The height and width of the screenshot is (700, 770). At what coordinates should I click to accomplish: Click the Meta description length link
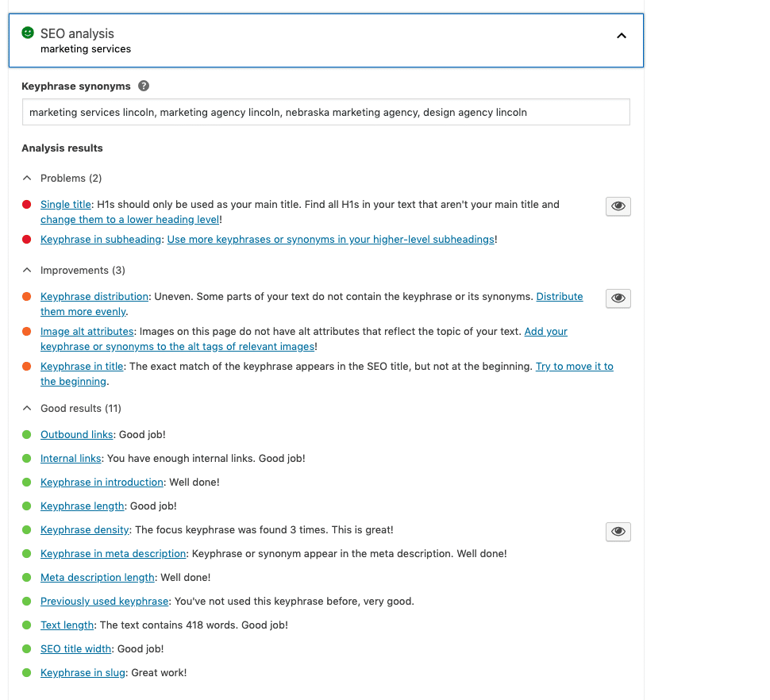click(98, 578)
